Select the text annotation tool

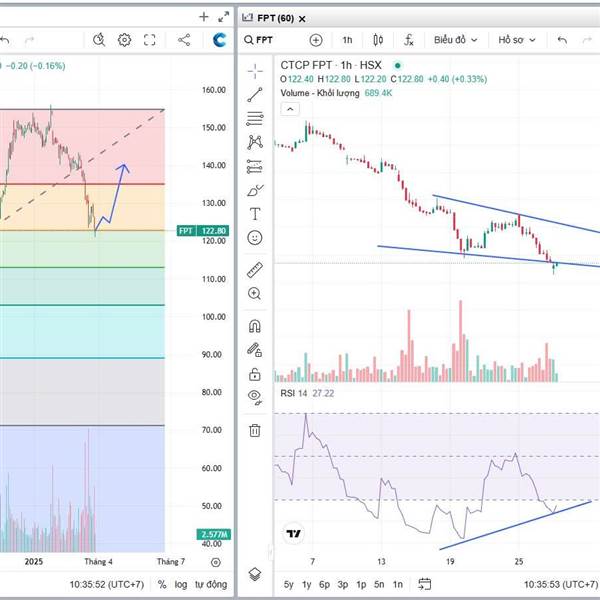255,214
